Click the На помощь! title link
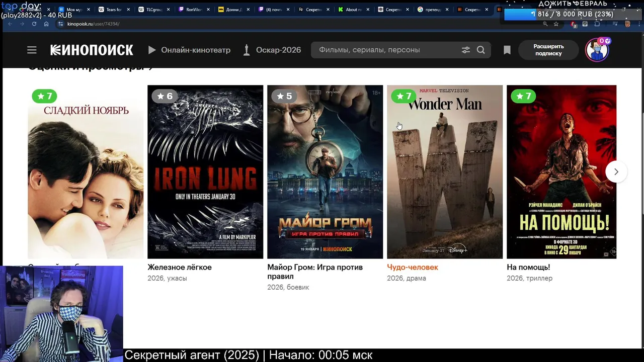The width and height of the screenshot is (644, 362). [528, 267]
